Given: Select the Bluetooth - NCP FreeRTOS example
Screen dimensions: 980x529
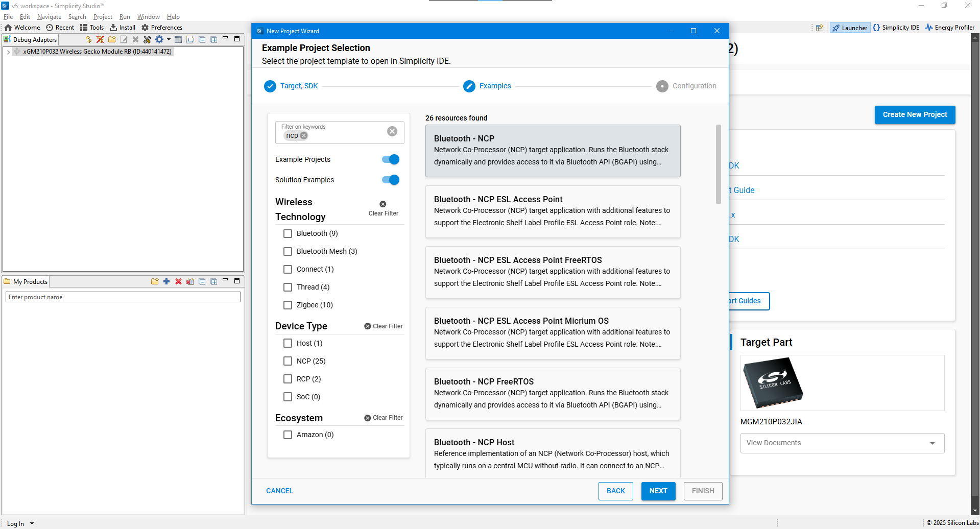Looking at the screenshot, I should point(553,394).
